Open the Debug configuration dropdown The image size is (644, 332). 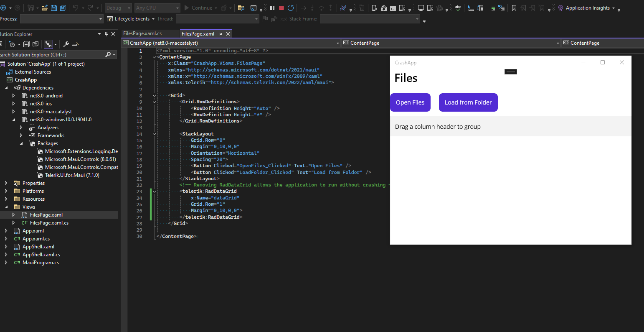(x=119, y=8)
